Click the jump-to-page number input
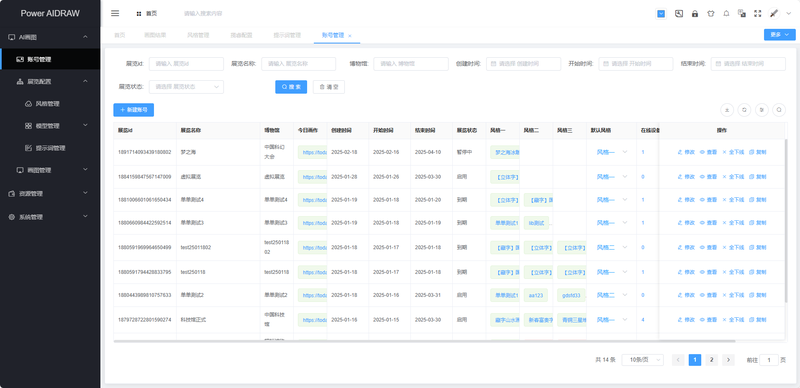 769,360
